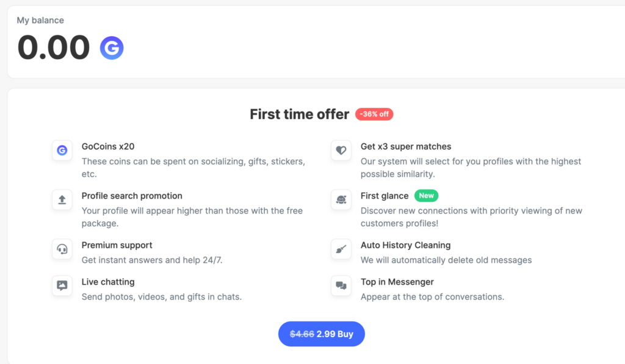Screen dimensions: 625x364
Task: Click the Live chatting image icon
Action: [62, 285]
